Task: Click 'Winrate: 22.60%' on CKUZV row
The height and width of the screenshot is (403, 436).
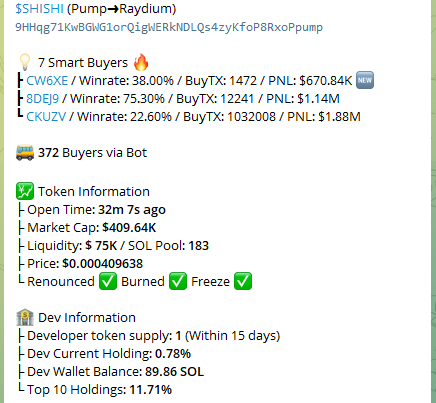Action: pos(124,117)
